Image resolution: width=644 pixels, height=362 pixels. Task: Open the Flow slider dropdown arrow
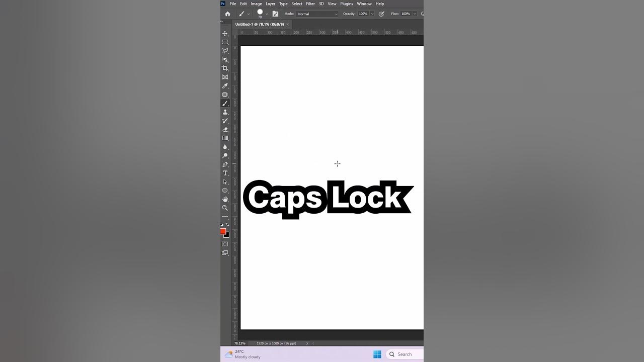415,14
